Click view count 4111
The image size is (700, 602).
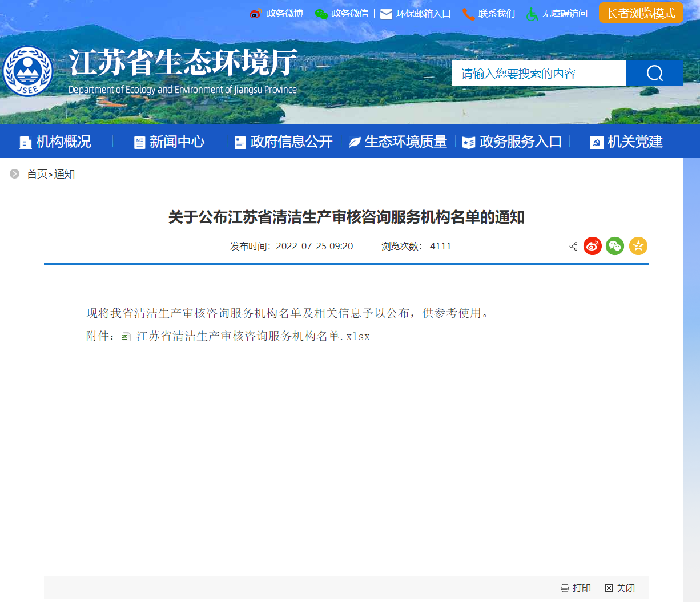[x=441, y=246]
